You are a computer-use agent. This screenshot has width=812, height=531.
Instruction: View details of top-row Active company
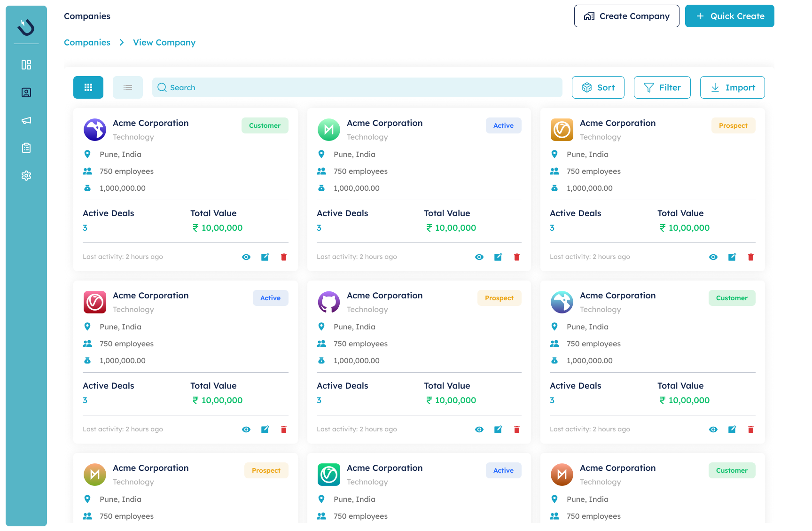[479, 257]
